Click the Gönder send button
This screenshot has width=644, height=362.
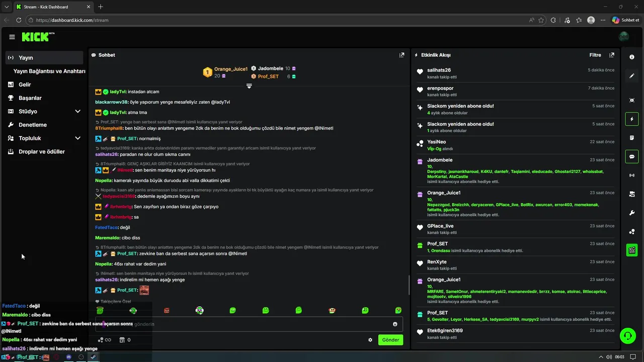click(390, 340)
